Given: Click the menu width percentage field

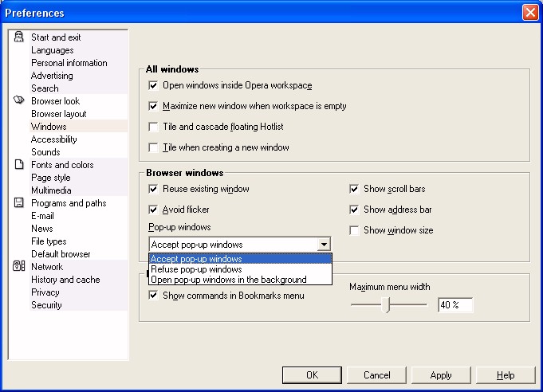Looking at the screenshot, I should click(454, 305).
